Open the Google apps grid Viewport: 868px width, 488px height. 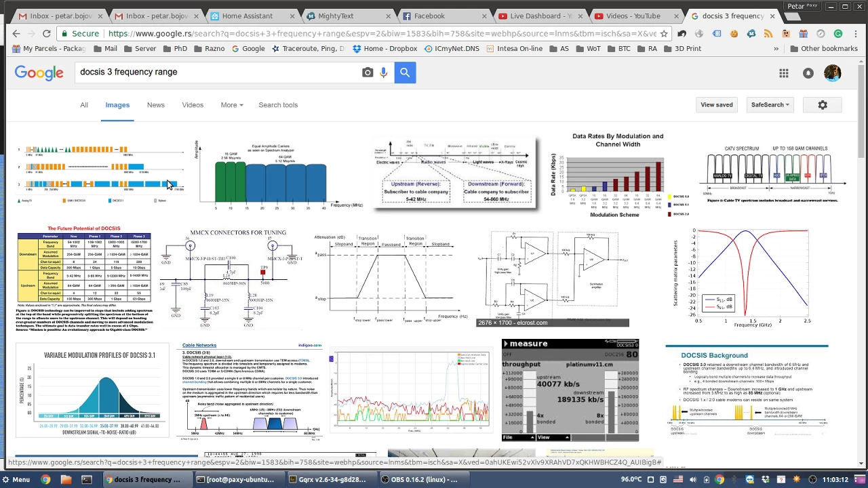tap(784, 73)
